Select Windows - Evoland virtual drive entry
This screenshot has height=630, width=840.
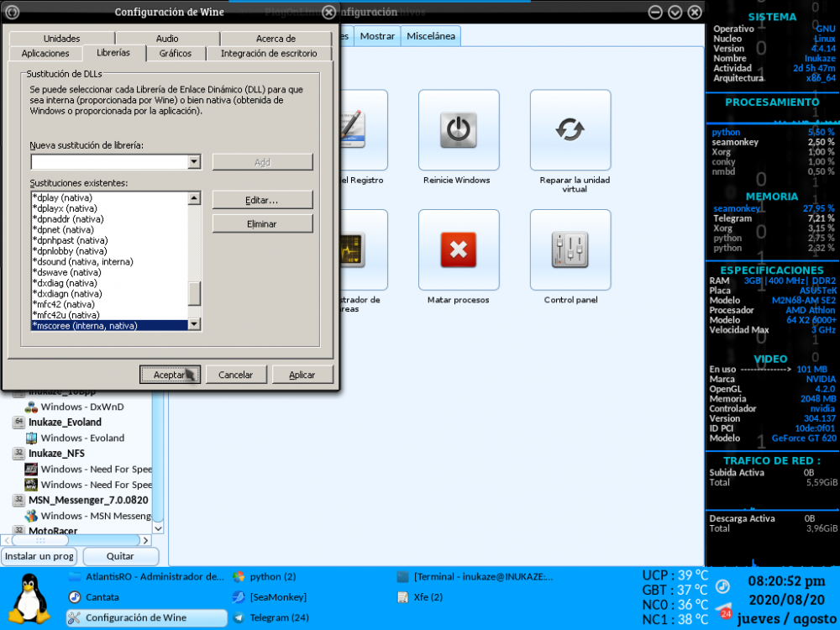[x=82, y=438]
